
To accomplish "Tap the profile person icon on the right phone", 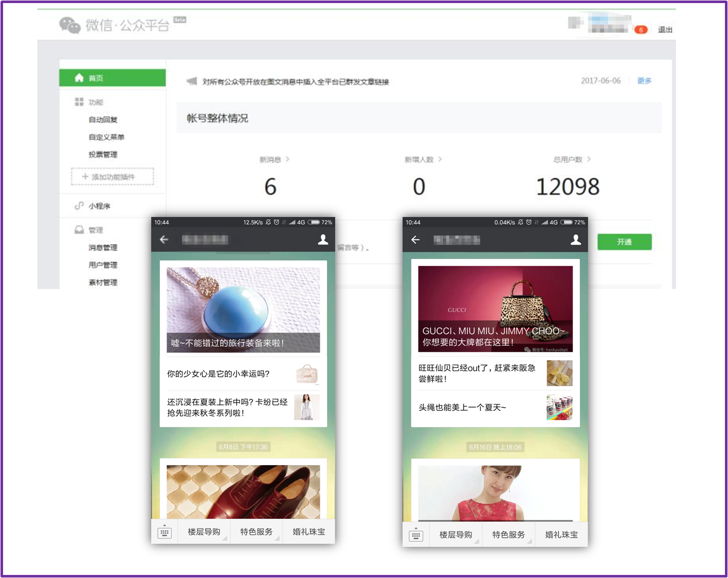I will 576,239.
